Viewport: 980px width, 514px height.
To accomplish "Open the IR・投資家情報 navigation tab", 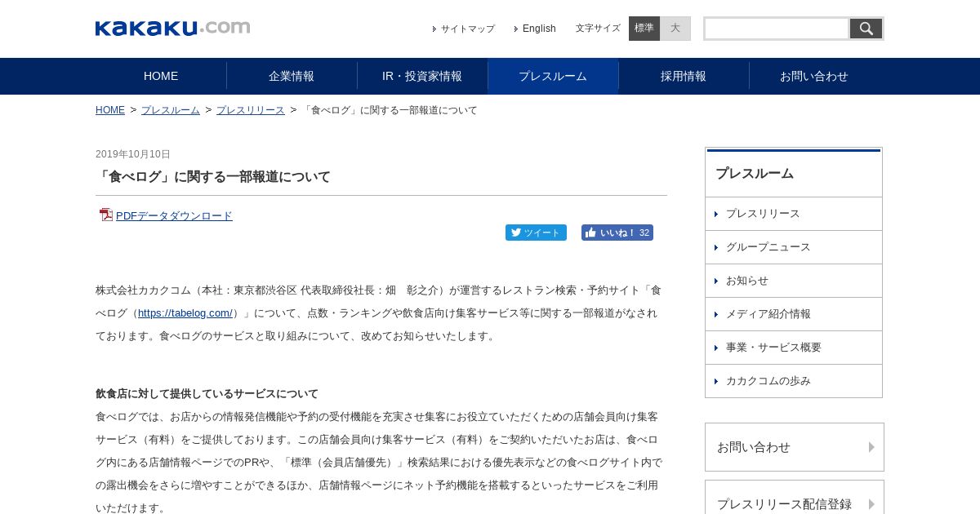I will (x=422, y=76).
